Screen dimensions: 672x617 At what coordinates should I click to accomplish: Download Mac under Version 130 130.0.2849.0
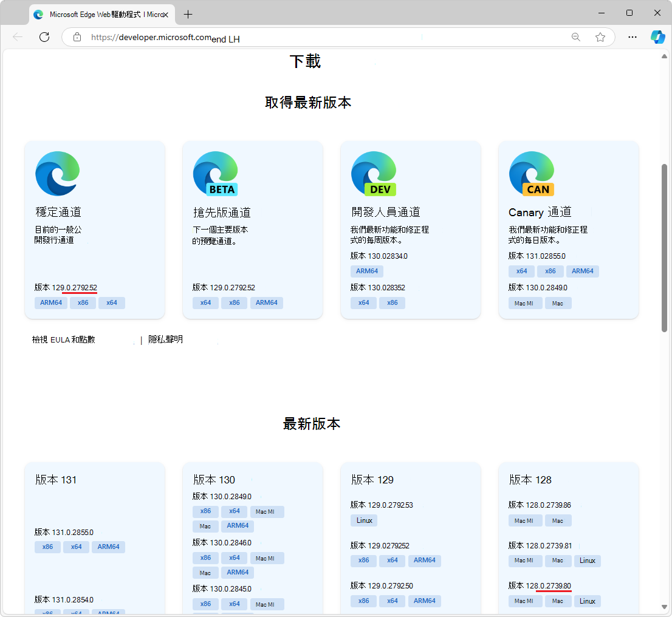point(206,526)
